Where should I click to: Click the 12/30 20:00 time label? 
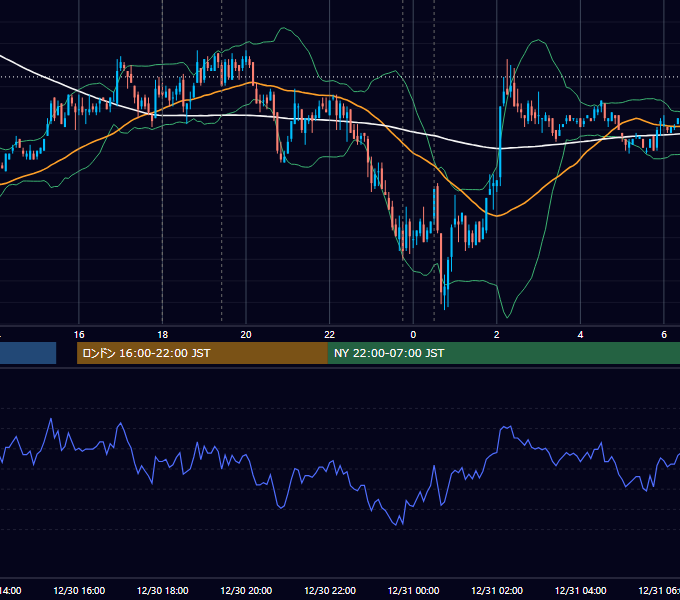point(246,590)
